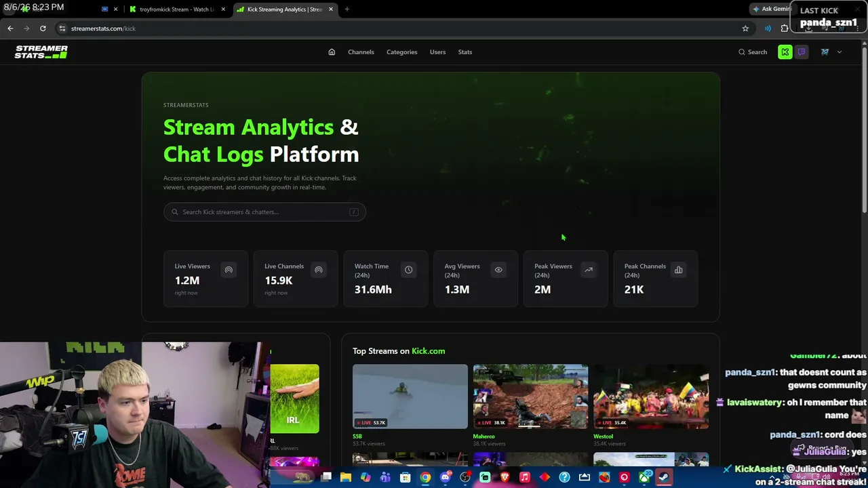Select the green Kick platform toggle
868x488 pixels.
[785, 52]
